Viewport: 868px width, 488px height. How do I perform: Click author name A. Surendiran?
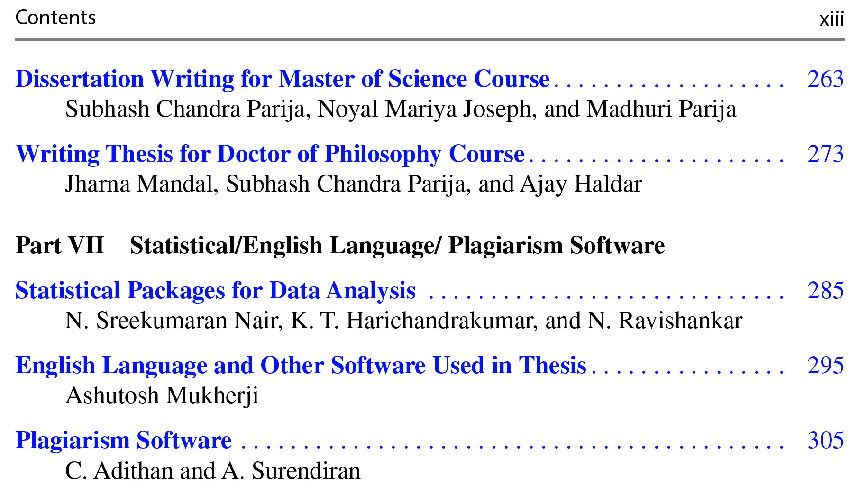click(291, 471)
